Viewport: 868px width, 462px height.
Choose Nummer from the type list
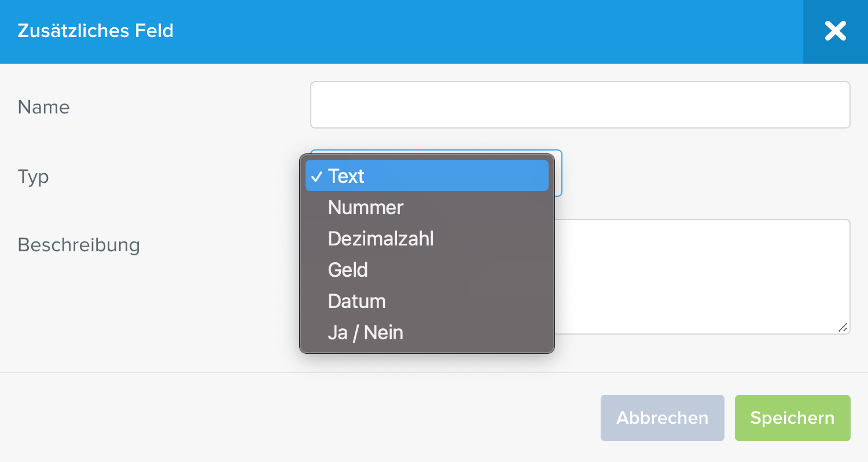point(427,207)
